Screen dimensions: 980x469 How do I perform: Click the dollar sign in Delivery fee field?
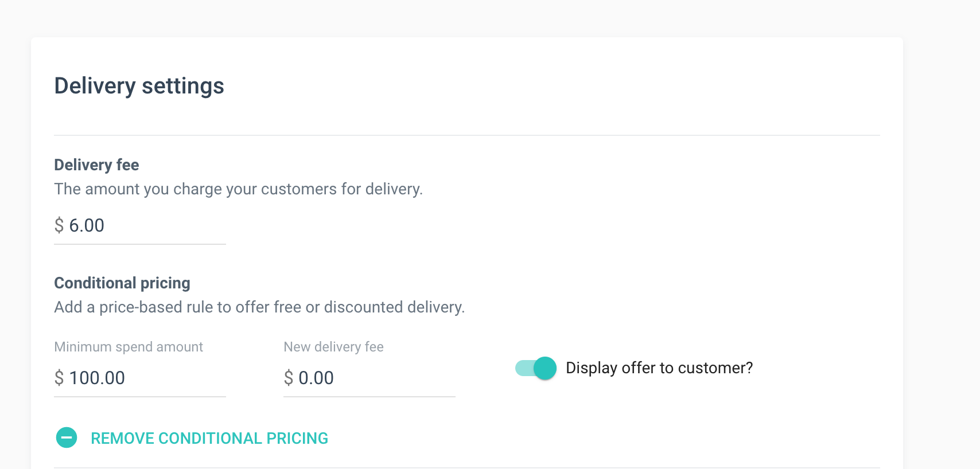point(59,225)
